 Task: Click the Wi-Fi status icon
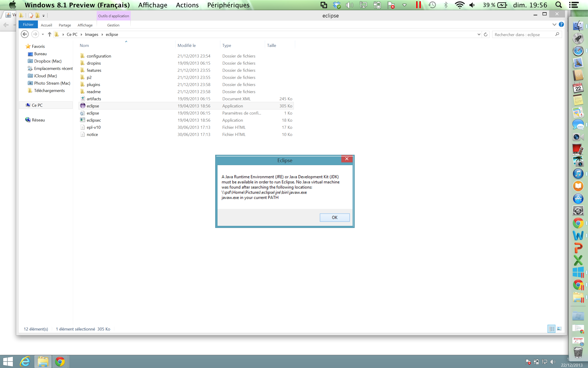click(459, 5)
